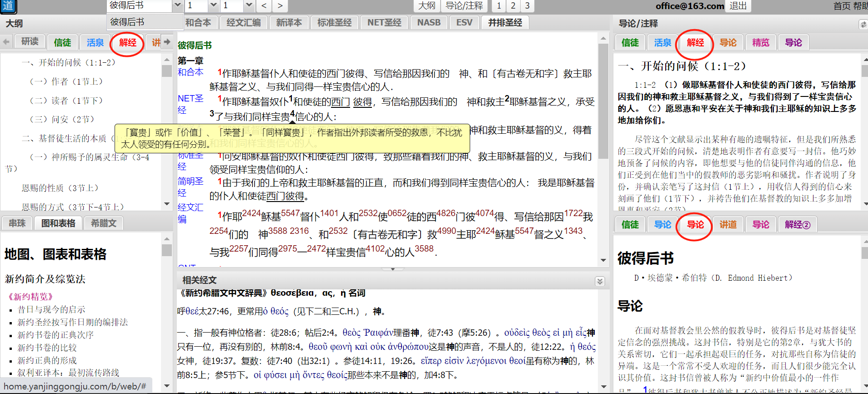The image size is (868, 394).
Task: Click the next chapter > arrow
Action: pyautogui.click(x=280, y=5)
